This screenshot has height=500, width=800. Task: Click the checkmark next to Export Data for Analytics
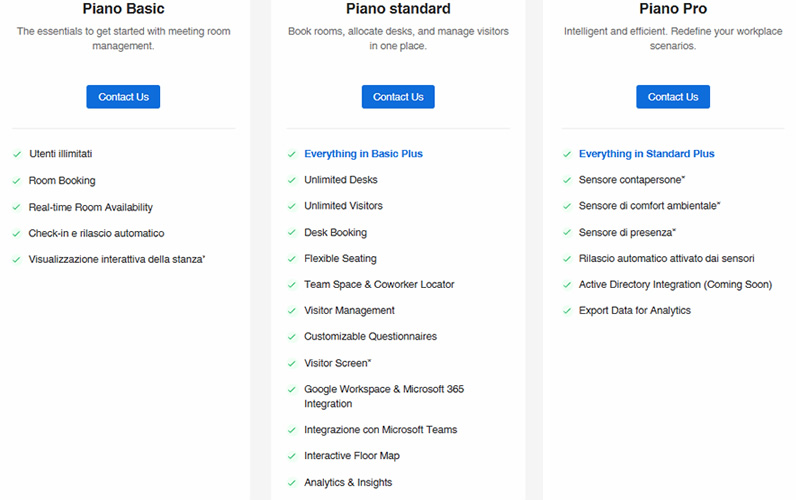click(567, 311)
